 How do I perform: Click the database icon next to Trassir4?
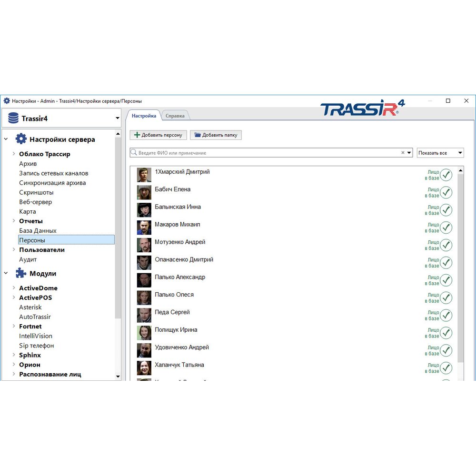coord(13,118)
